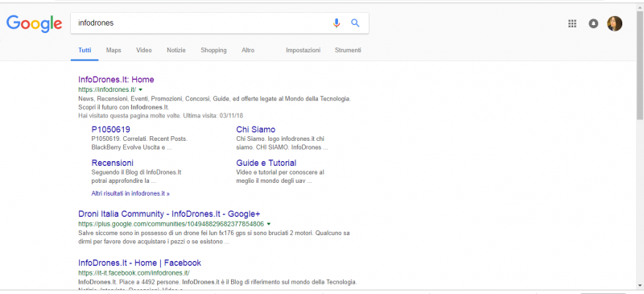Open the Altro menu
Viewport: 644px width, 294px height.
coord(248,50)
